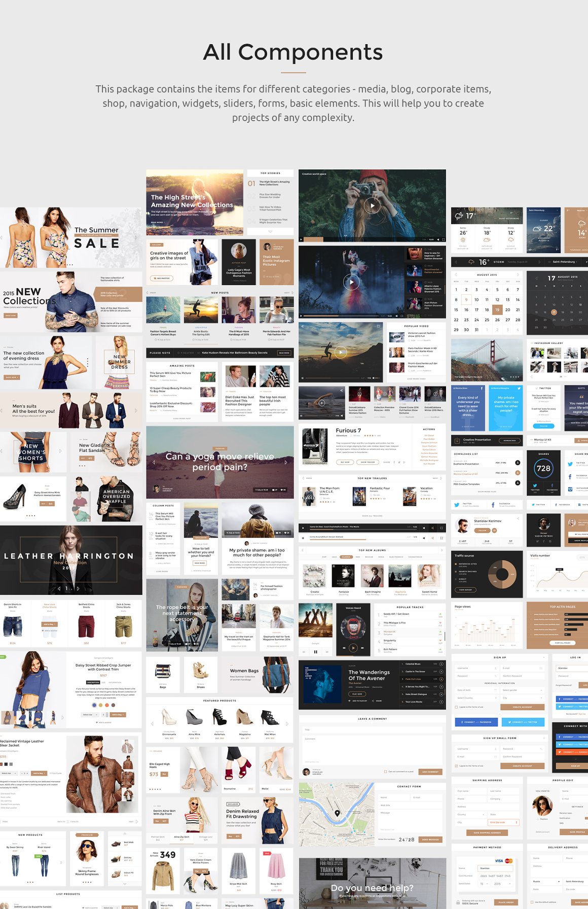Screen dimensions: 588x909
Task: Select Electronics genre tab in Top New Albums
Action: pos(396,557)
